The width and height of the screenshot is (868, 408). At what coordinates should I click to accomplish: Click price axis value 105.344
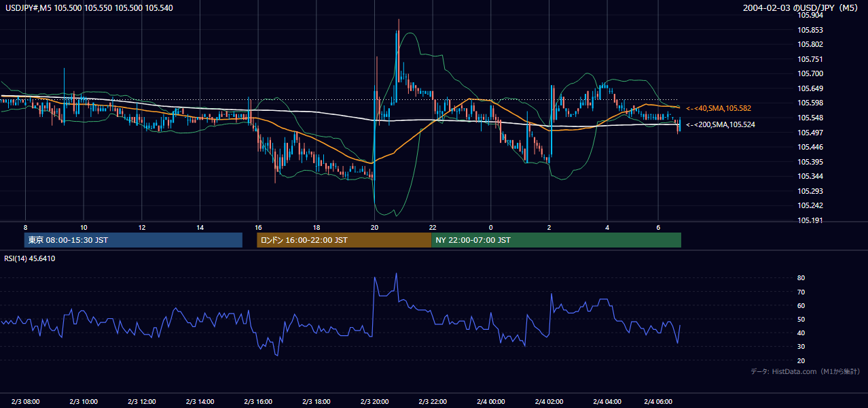tap(810, 176)
